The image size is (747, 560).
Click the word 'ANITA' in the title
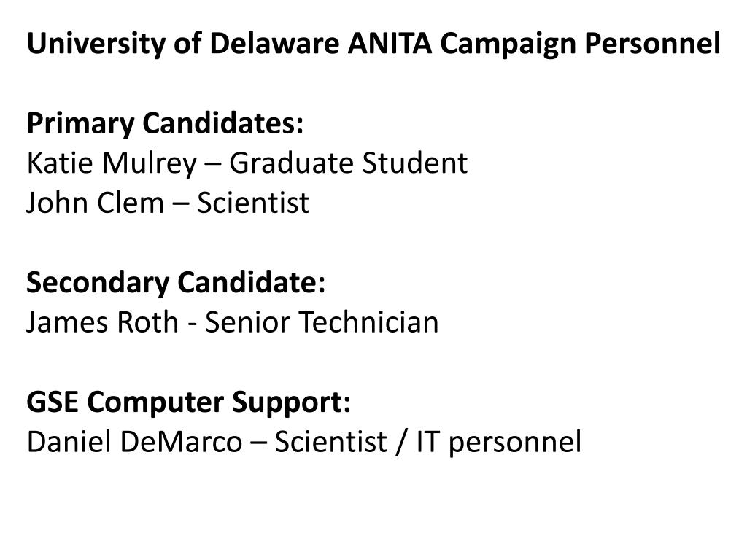coord(390,43)
